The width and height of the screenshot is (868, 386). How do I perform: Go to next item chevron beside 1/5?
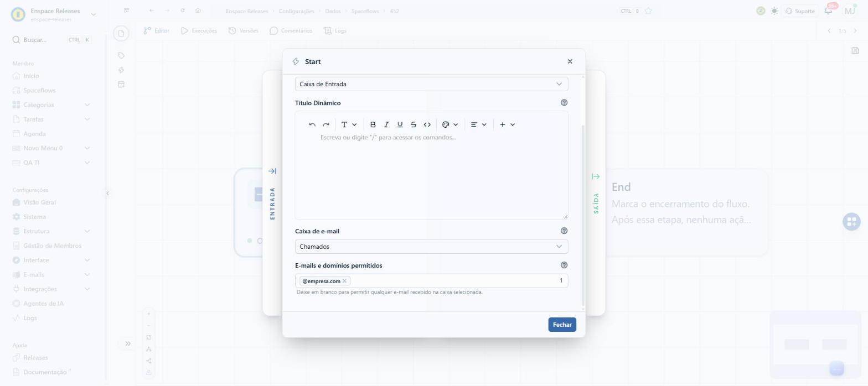[x=855, y=31]
